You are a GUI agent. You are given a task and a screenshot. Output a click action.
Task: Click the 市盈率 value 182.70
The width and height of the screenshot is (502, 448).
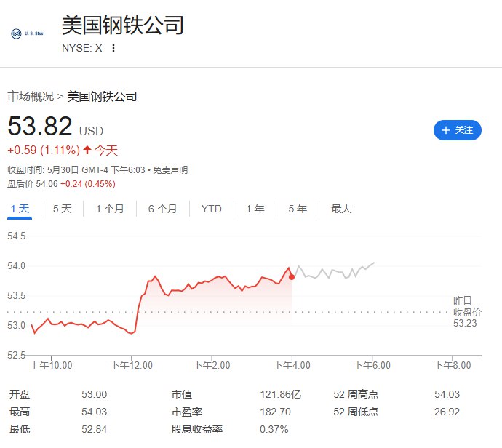(x=275, y=412)
